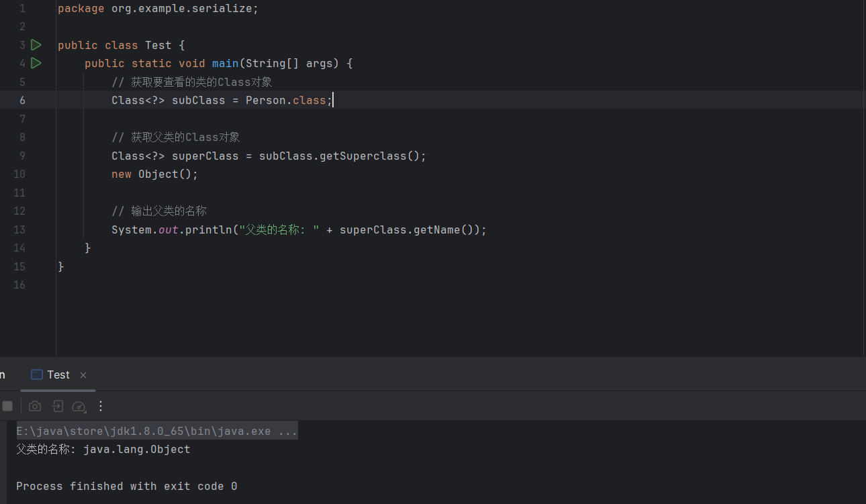Screen dimensions: 866x504
Task: Run main method via gutter arrow
Action: pyautogui.click(x=36, y=63)
